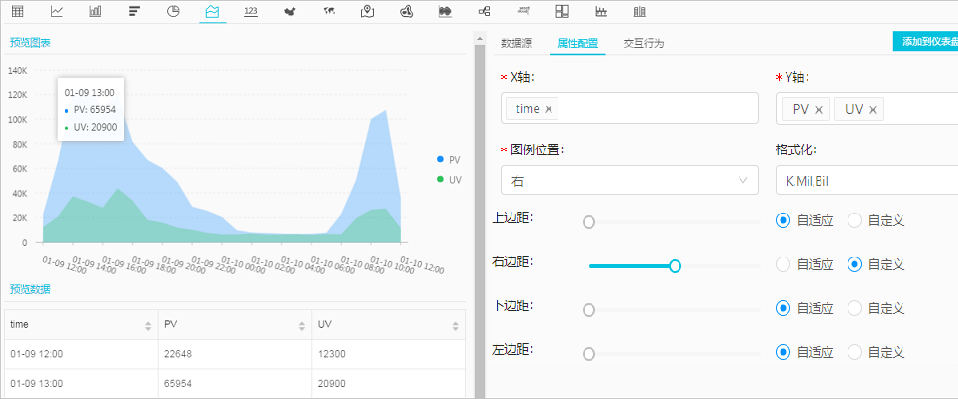Viewport: 958px width, 399px height.
Task: Open the 图例位置 dropdown showing 右
Action: tap(630, 180)
